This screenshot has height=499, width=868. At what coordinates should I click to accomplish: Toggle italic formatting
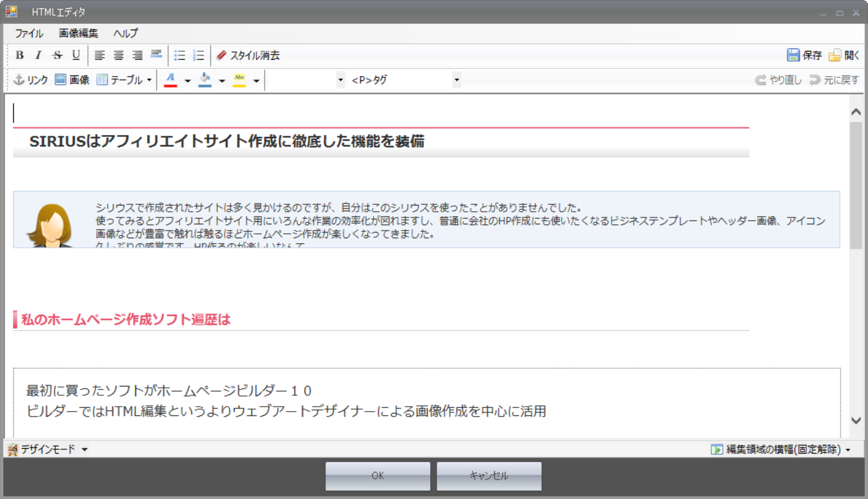pos(38,55)
